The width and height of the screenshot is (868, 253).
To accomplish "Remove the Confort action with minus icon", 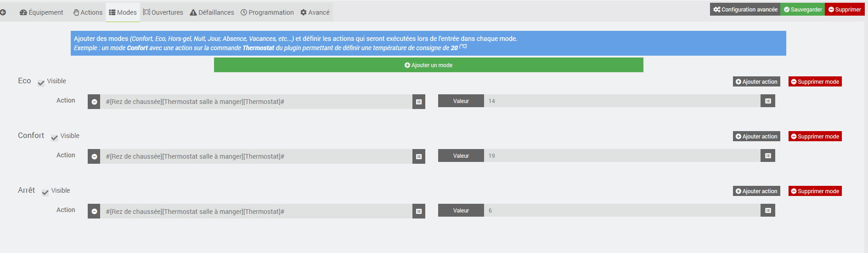I will point(94,156).
